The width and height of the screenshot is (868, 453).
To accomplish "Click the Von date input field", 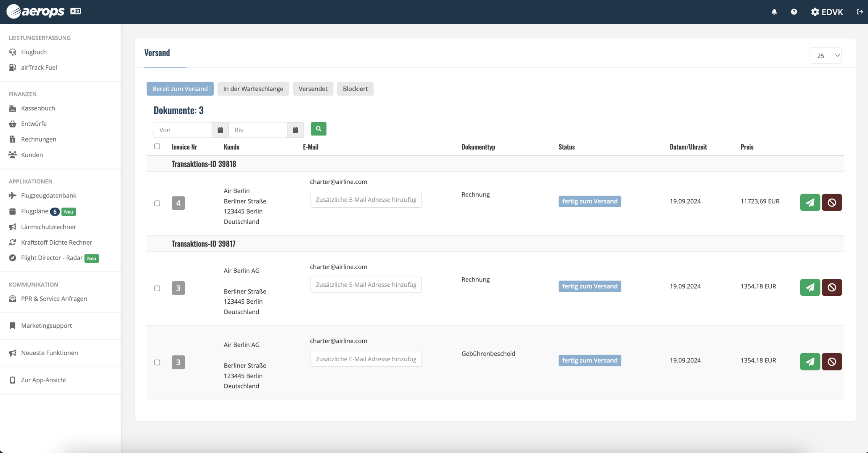I will click(x=183, y=130).
